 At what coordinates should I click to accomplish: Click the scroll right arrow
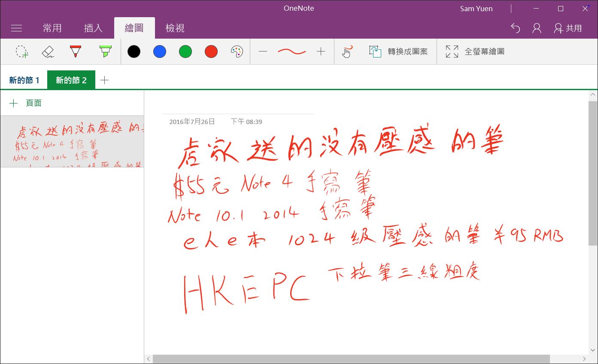click(584, 359)
